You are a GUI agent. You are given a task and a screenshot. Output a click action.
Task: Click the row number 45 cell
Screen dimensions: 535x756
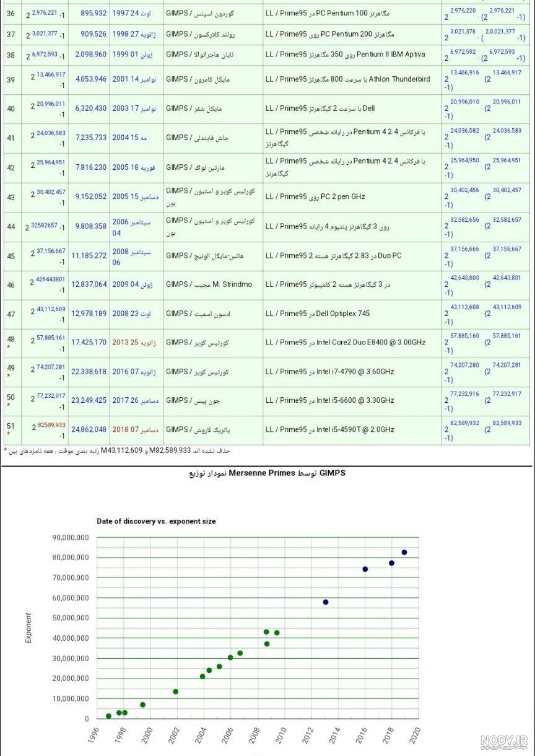[12, 255]
